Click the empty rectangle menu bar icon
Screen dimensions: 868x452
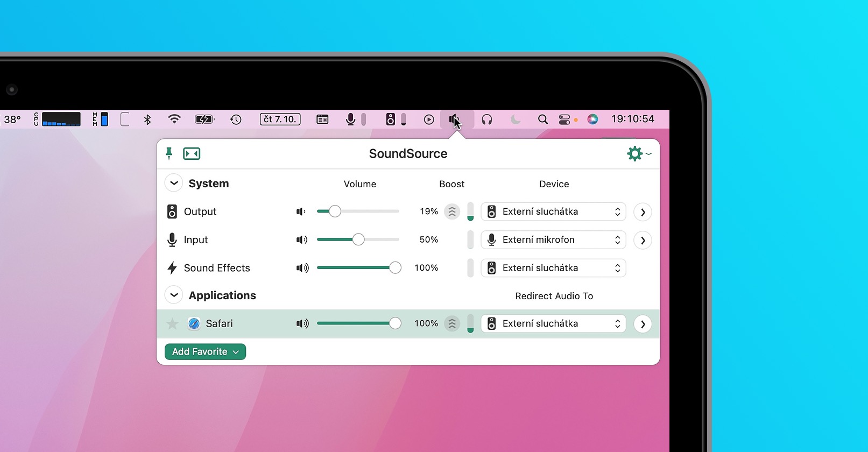(125, 119)
